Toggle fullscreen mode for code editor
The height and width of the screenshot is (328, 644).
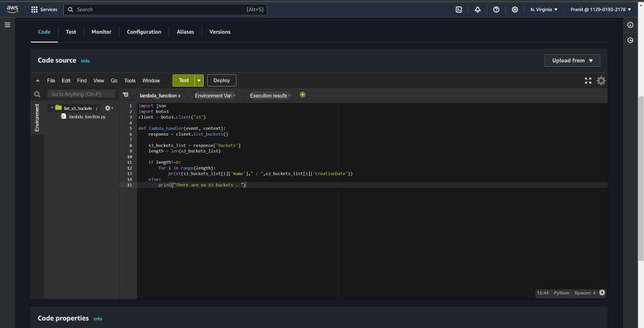coord(588,81)
